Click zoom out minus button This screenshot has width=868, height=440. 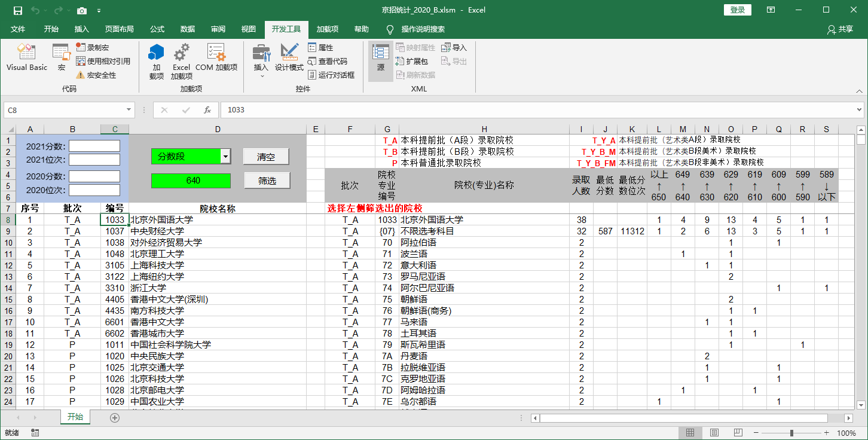[756, 433]
